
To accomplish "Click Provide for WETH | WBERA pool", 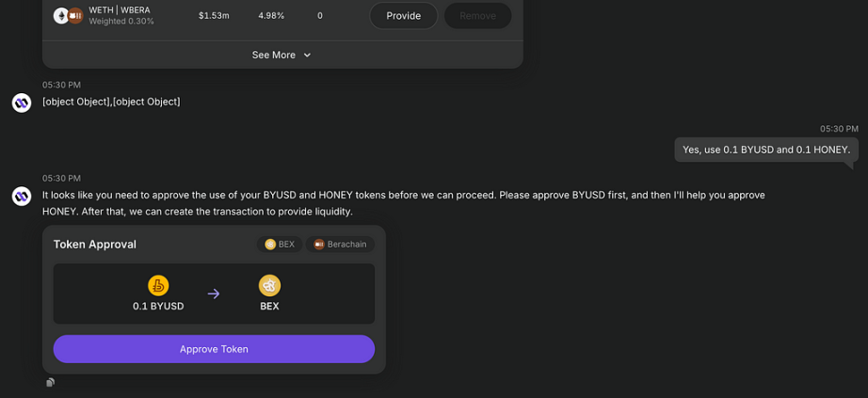I will pos(404,15).
